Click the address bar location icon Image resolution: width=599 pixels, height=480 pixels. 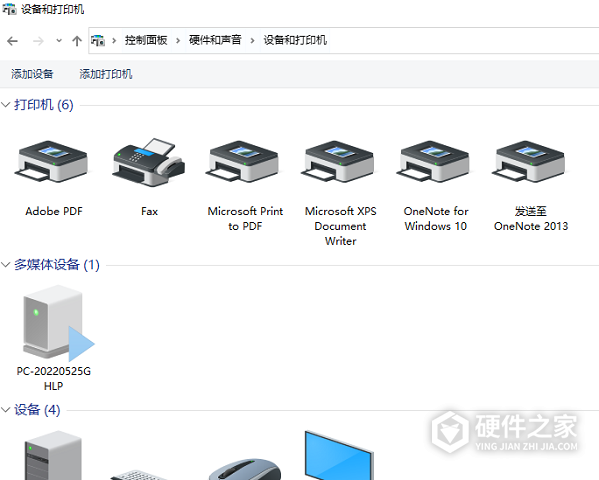(98, 40)
